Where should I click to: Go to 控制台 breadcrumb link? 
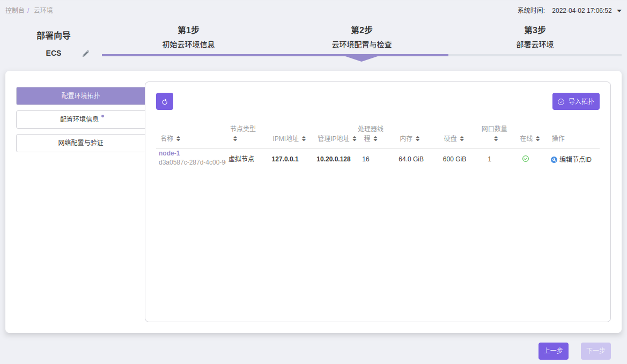coord(14,11)
